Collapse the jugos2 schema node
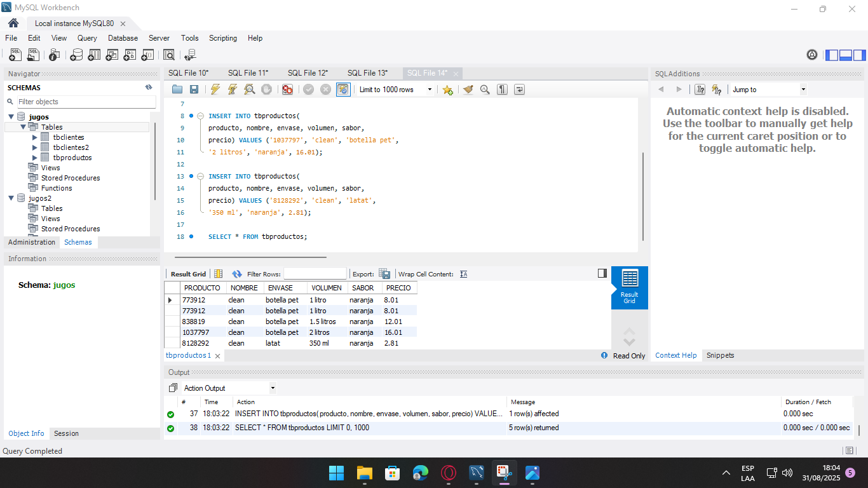 [11, 198]
